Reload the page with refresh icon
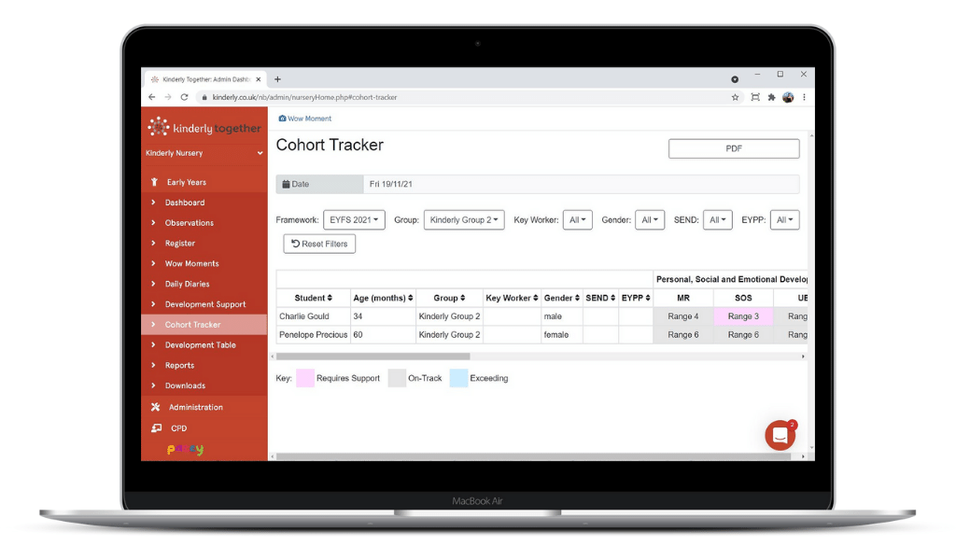This screenshot has width=956, height=560. pyautogui.click(x=184, y=97)
